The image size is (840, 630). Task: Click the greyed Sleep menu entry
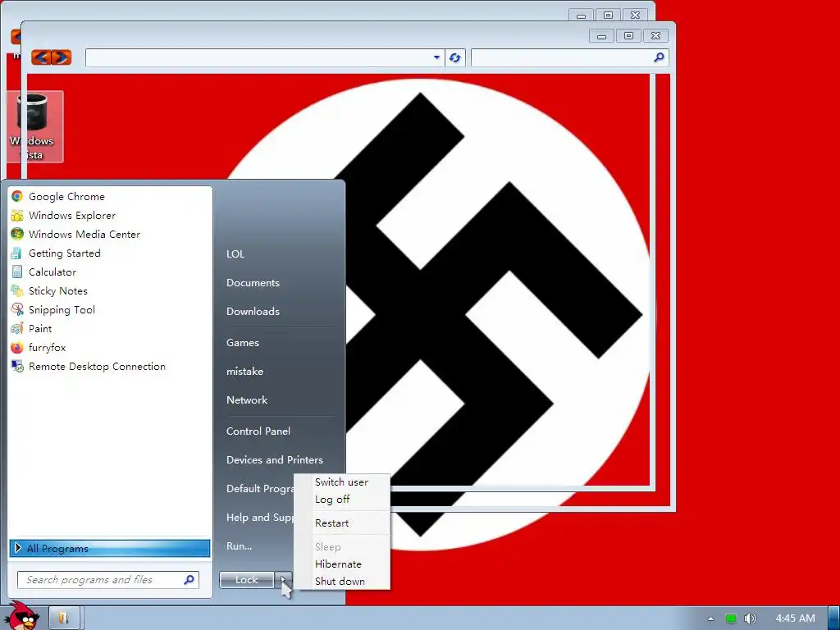[x=327, y=547]
